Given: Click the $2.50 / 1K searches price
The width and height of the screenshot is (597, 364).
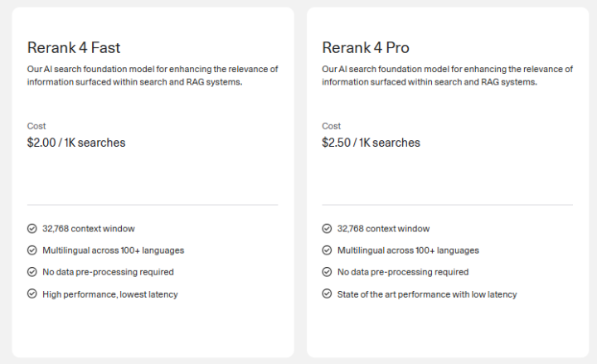Looking at the screenshot, I should [x=371, y=143].
